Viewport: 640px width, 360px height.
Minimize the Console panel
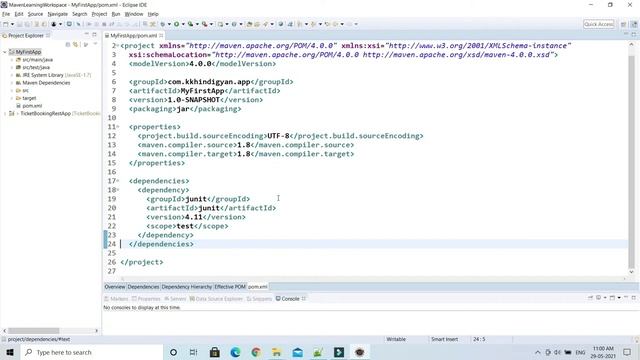[x=626, y=298]
